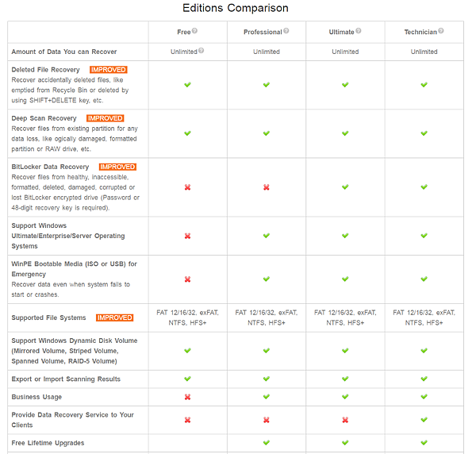
Task: Click the red X for Ultimate client recovery service
Action: click(x=345, y=420)
